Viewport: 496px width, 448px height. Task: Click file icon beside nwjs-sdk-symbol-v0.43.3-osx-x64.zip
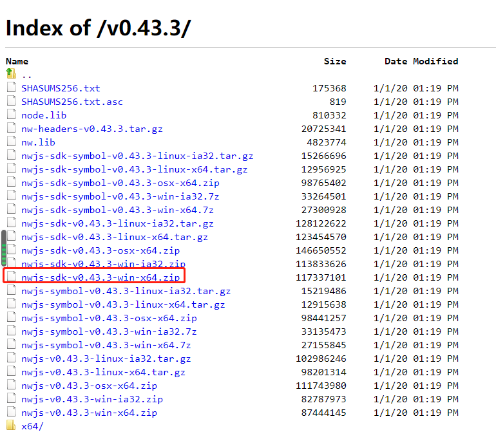point(12,182)
